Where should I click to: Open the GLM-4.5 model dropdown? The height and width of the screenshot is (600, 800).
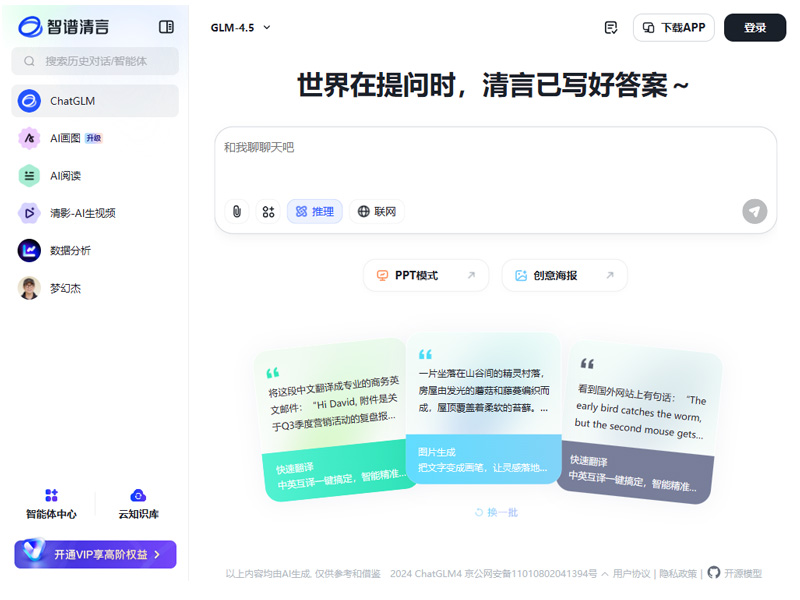click(238, 28)
